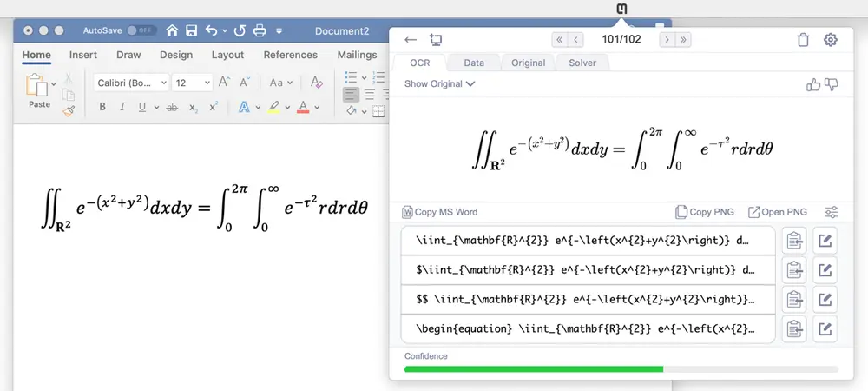
Task: Undo the last action in Word
Action: pos(211,30)
